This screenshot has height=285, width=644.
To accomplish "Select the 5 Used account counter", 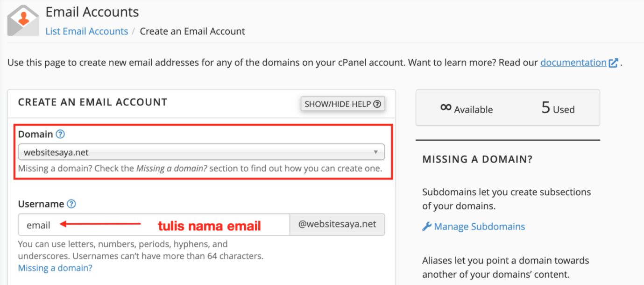I will click(558, 108).
